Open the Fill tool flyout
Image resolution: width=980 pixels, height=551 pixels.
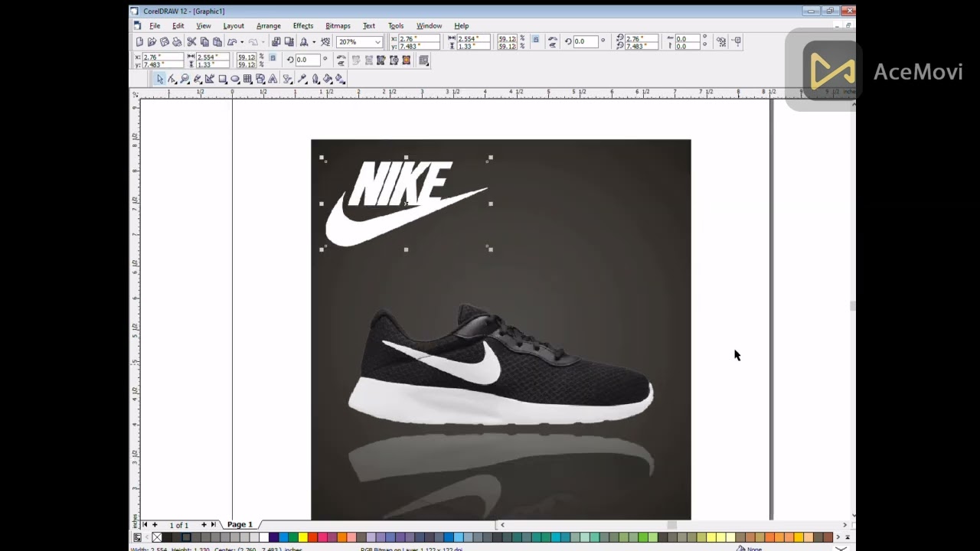tap(327, 79)
